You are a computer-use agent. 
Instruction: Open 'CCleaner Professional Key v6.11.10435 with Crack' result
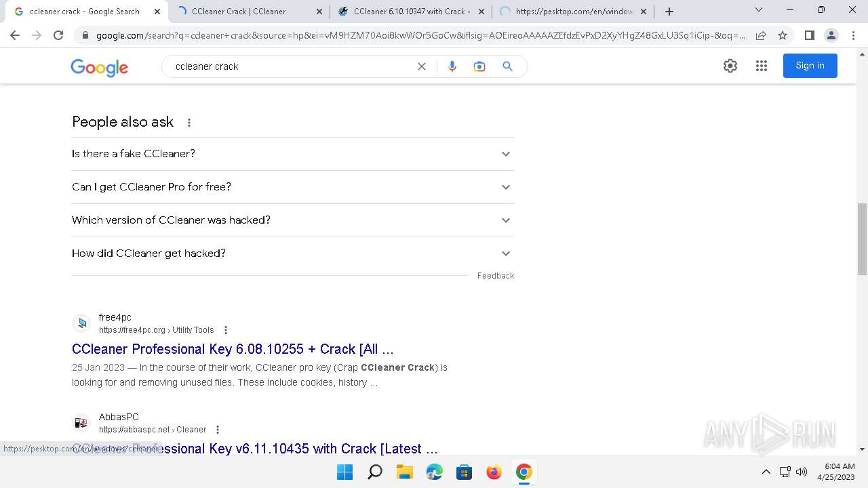[x=254, y=449]
